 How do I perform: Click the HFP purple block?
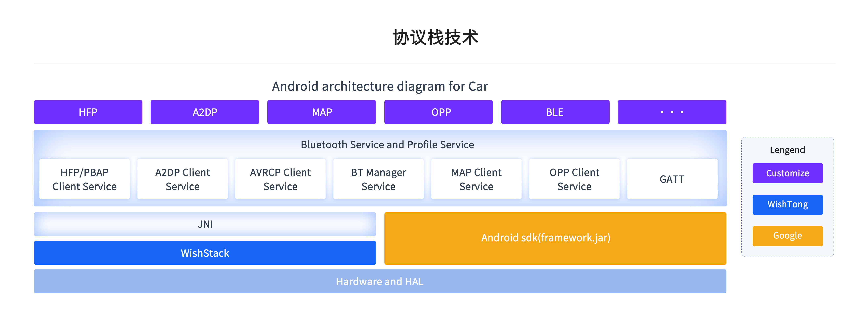(88, 112)
